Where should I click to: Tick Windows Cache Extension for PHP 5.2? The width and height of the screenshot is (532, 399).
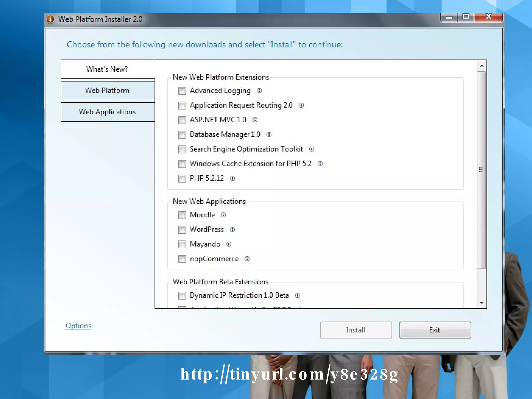[x=182, y=164]
